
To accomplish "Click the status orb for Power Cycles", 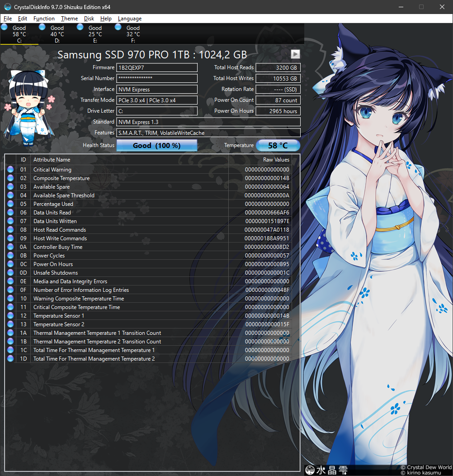I will point(10,255).
